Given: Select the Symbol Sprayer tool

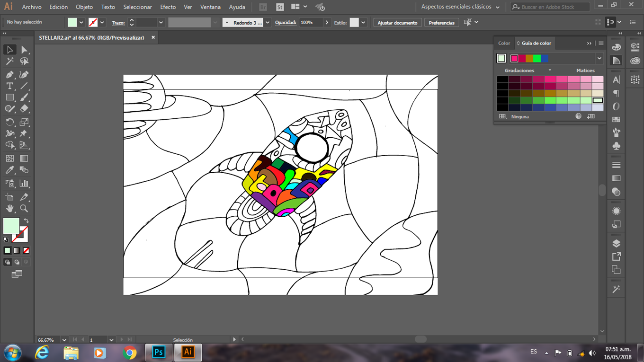Looking at the screenshot, I should (9, 183).
